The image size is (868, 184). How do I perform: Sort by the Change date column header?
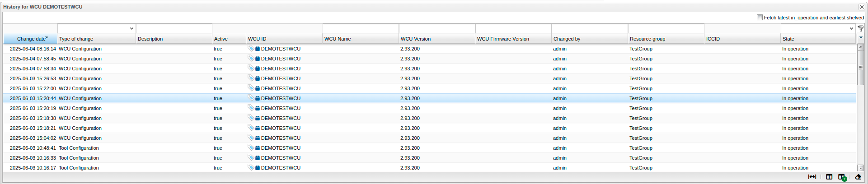[31, 39]
